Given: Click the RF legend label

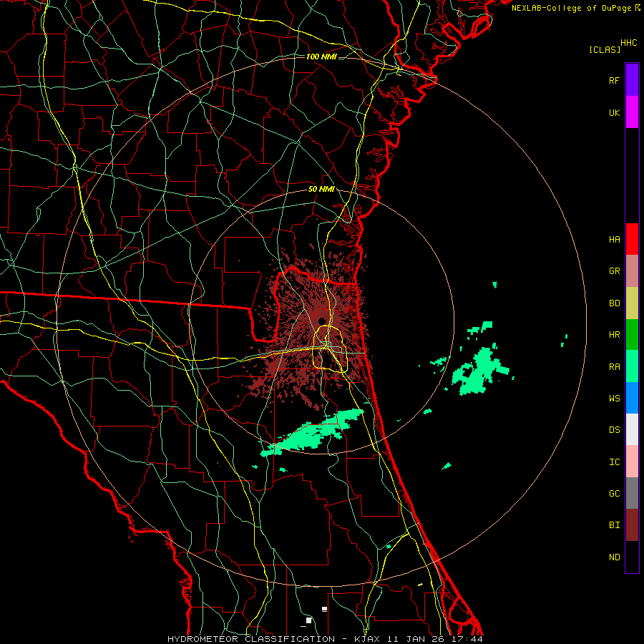Looking at the screenshot, I should tap(614, 80).
